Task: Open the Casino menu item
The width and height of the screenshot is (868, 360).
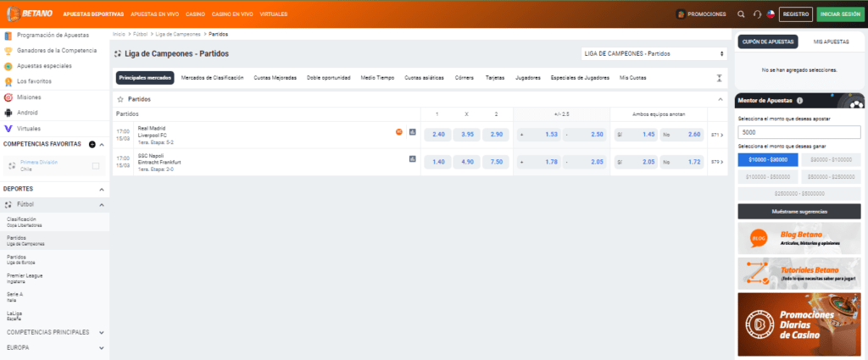Action: click(196, 14)
